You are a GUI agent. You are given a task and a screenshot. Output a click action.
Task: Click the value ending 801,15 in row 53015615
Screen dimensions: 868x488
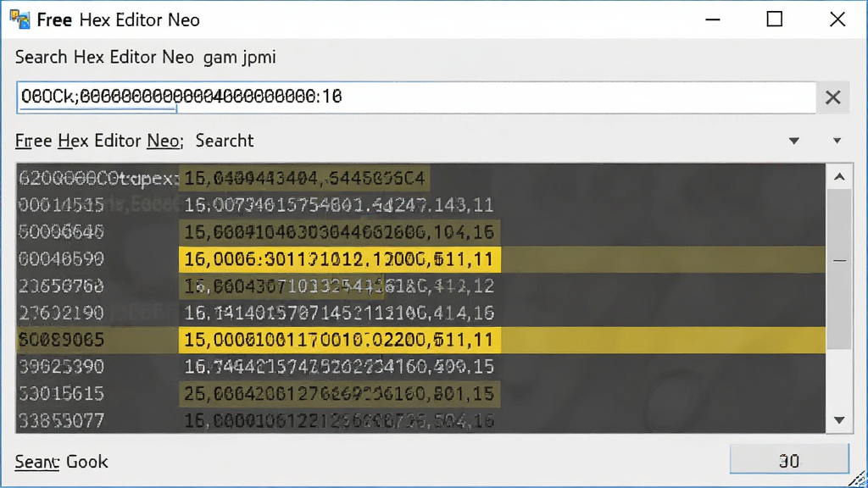point(339,394)
